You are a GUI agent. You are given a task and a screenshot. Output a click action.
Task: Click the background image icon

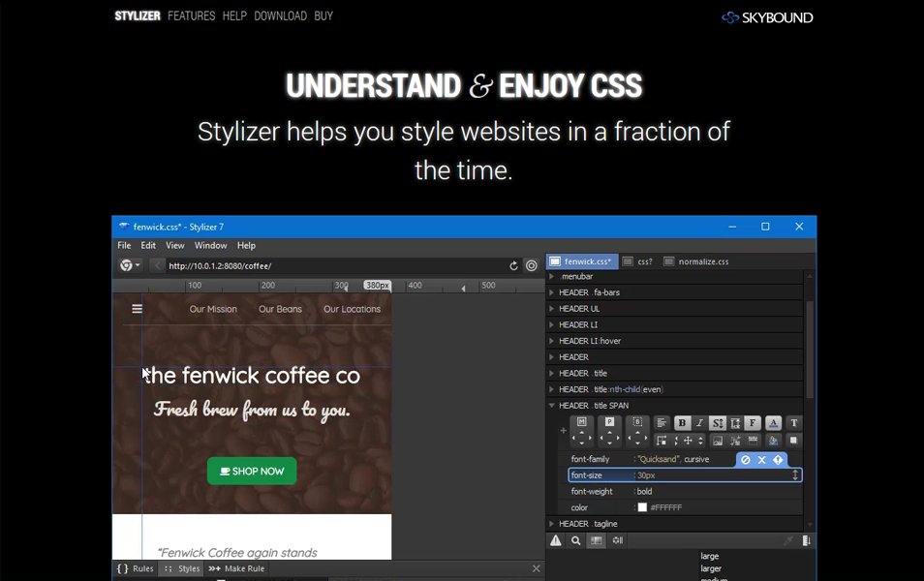pyautogui.click(x=718, y=441)
